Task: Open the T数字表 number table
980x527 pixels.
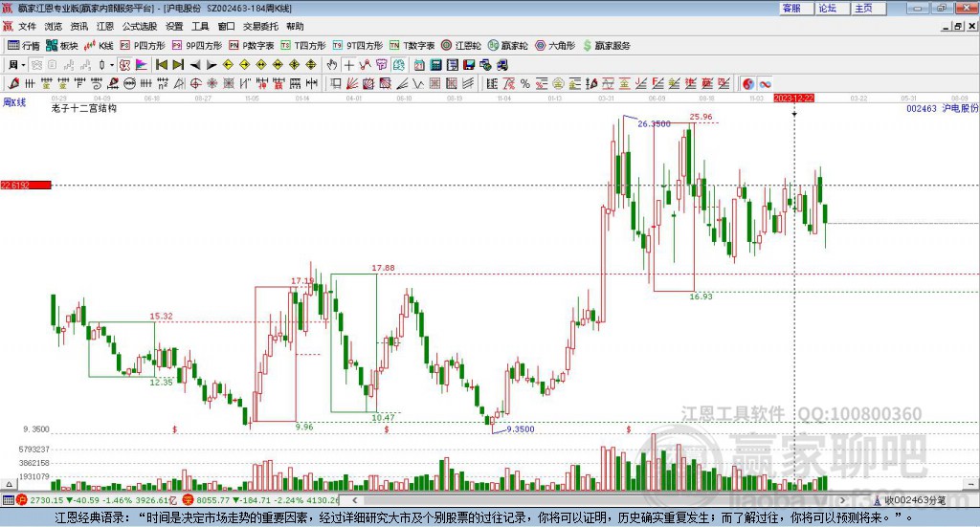Action: [x=412, y=46]
